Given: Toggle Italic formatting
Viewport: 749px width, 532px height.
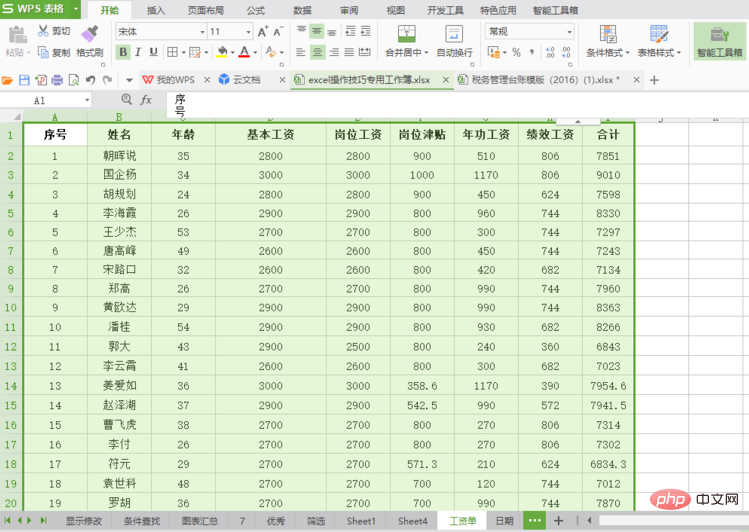Looking at the screenshot, I should [138, 52].
